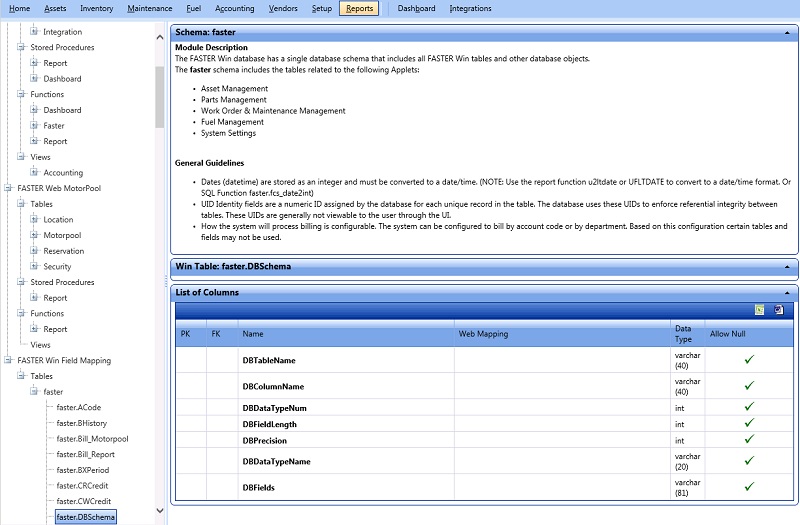Collapse the FASTER Win Field Mapping node

pyautogui.click(x=8, y=360)
